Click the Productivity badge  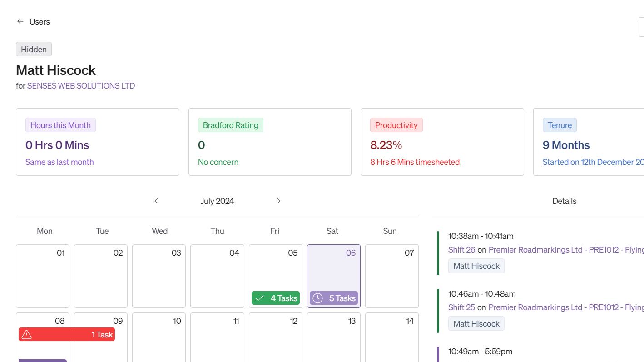tap(396, 124)
